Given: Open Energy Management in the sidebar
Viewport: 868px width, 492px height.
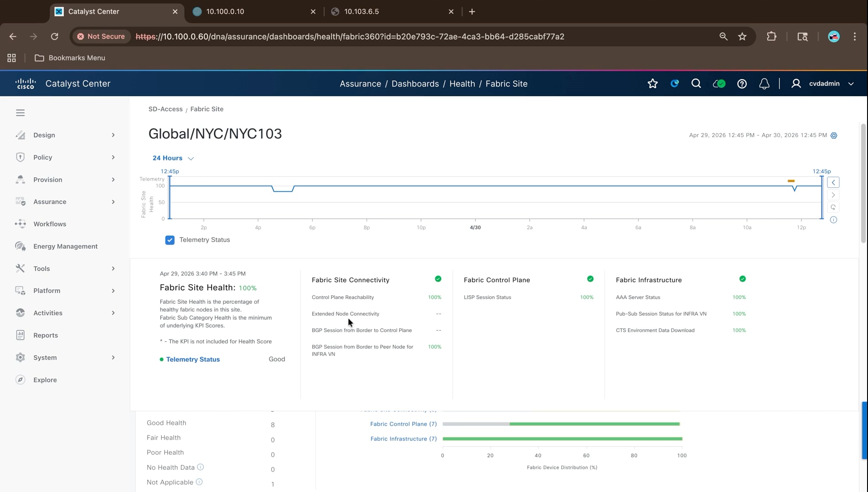Looking at the screenshot, I should coord(65,246).
